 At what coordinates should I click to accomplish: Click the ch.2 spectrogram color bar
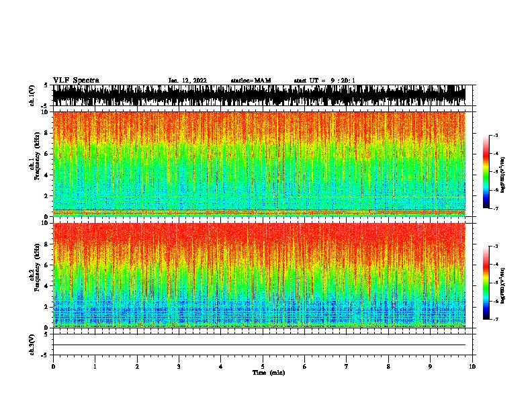486,283
